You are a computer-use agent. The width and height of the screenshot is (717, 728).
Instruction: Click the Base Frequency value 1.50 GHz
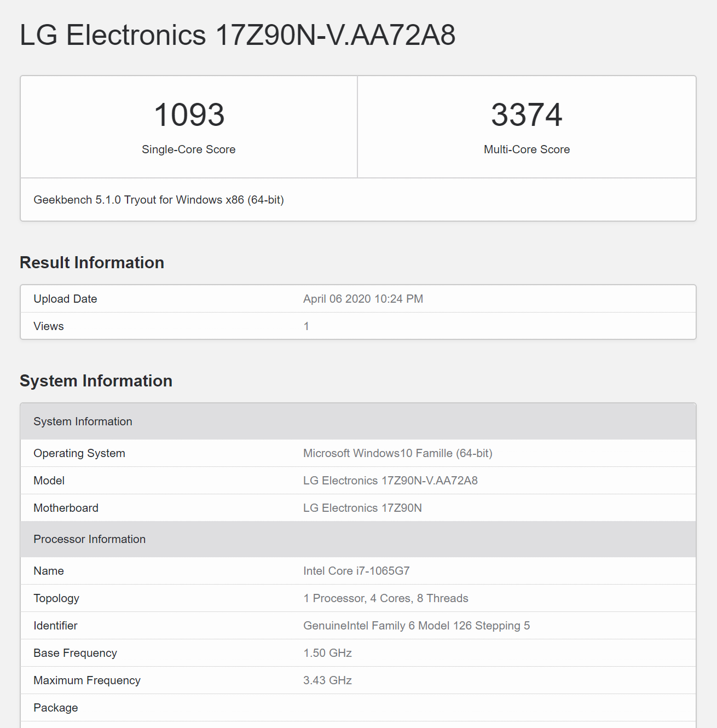tap(327, 653)
